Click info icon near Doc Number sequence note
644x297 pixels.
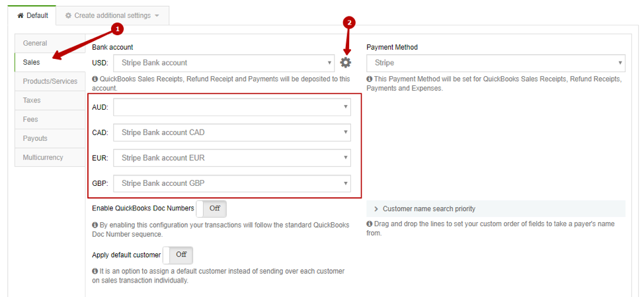coord(95,225)
